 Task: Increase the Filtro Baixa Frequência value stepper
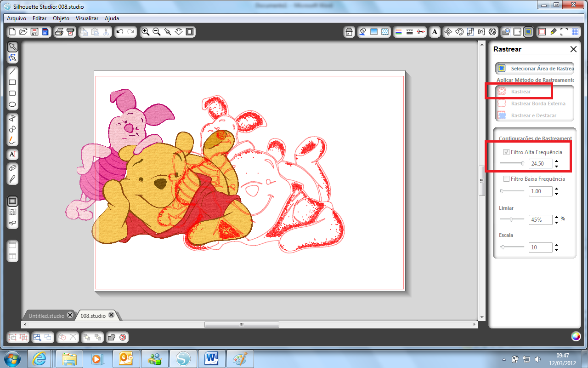(557, 189)
